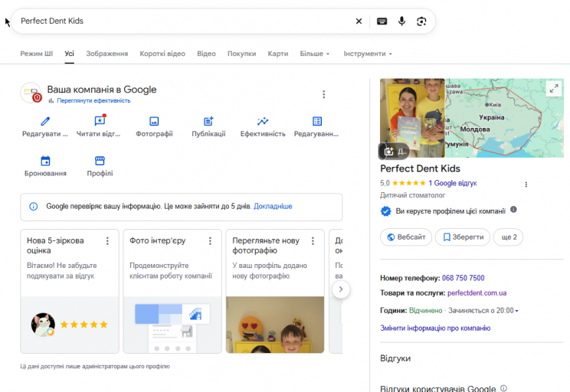Expand the Інструменти dropdown
This screenshot has width=570, height=392.
click(x=368, y=54)
